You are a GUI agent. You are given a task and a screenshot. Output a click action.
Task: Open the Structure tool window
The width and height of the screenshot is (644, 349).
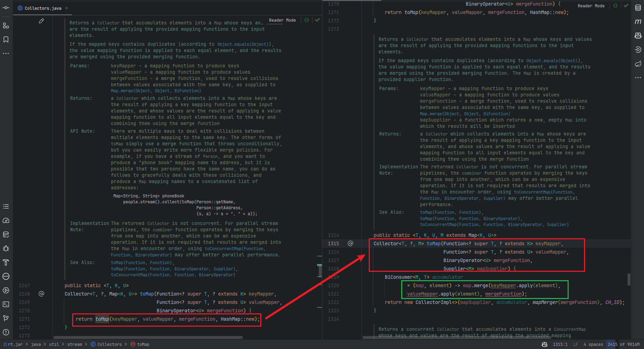[x=6, y=26]
